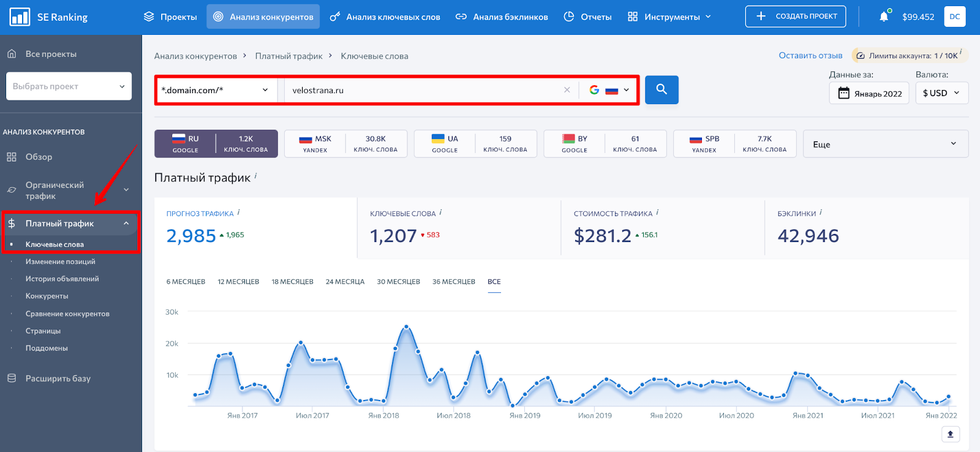Click the home icon beside Все проекты

(x=12, y=54)
